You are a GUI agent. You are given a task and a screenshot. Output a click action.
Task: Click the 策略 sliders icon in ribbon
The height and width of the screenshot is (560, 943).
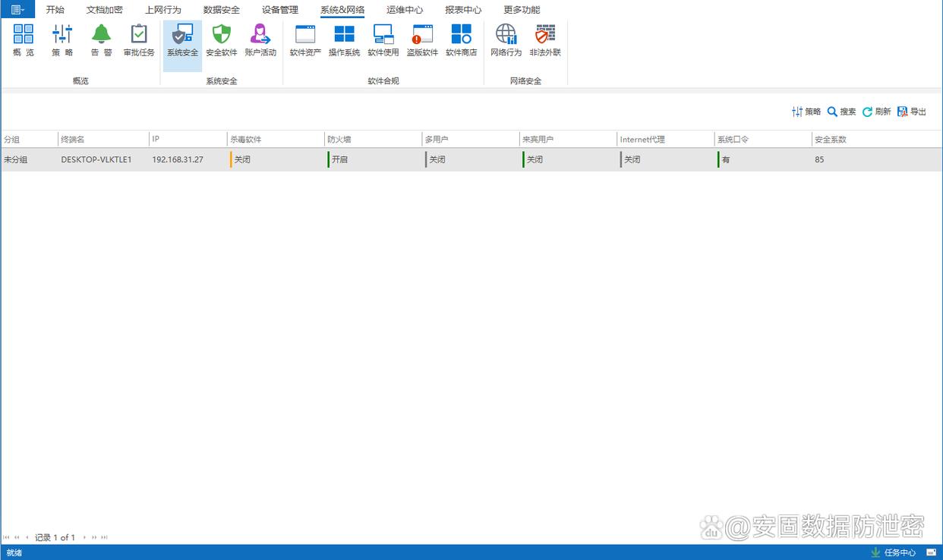(62, 40)
